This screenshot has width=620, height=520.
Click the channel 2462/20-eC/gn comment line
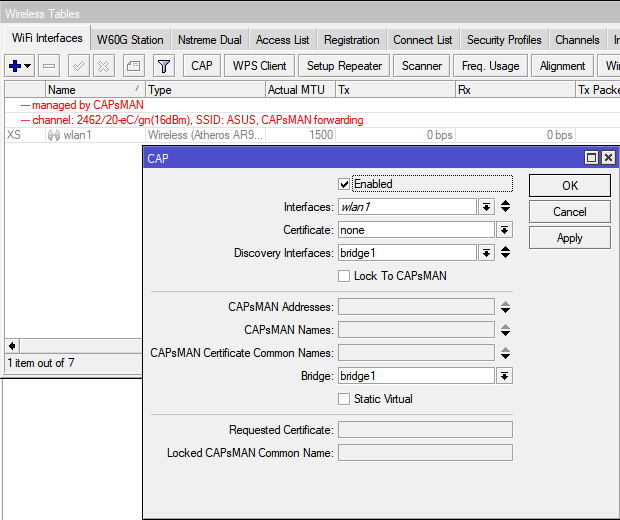192,120
